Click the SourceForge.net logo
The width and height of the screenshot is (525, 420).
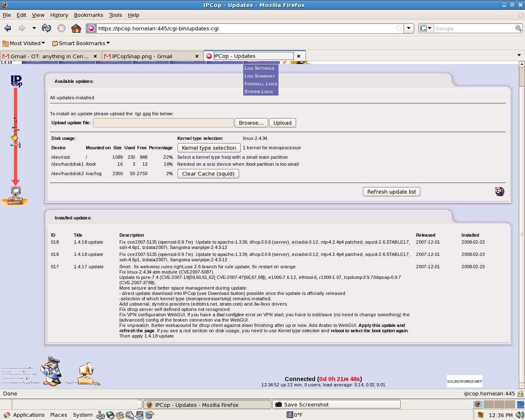click(x=465, y=381)
